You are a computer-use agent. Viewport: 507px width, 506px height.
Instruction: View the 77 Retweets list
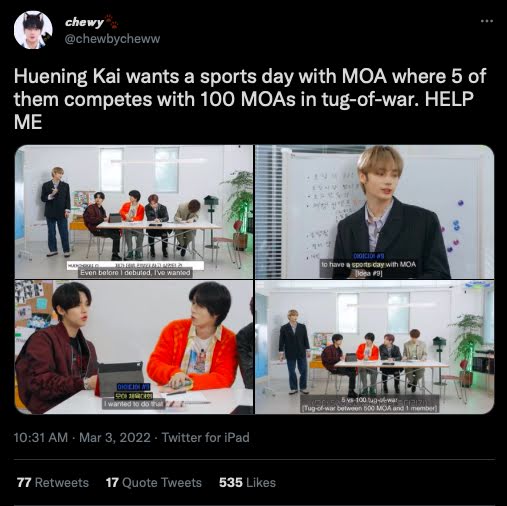click(53, 482)
